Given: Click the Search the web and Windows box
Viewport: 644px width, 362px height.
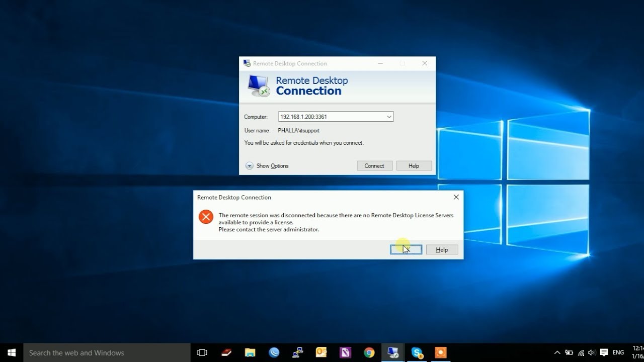Looking at the screenshot, I should pos(107,352).
